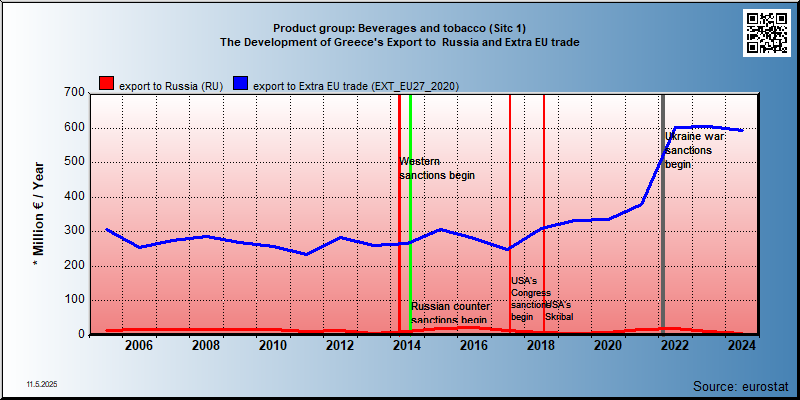800x400 pixels.
Task: Click the 'export to Russia (RU)' legend label
Action: tap(171, 86)
